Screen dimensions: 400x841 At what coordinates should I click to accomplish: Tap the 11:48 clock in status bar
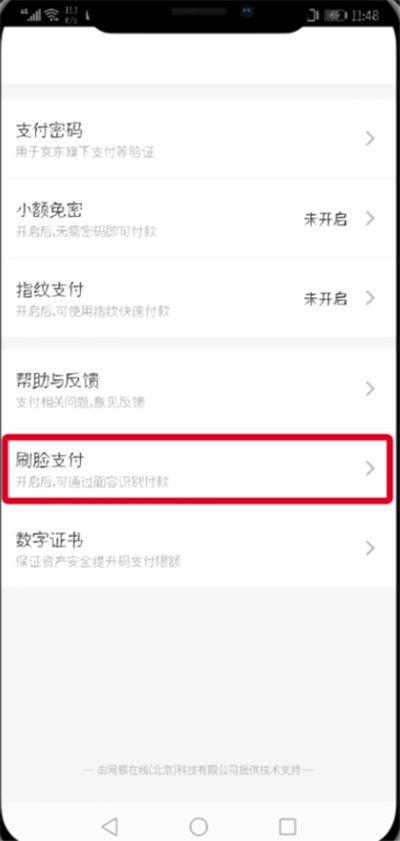(x=365, y=16)
